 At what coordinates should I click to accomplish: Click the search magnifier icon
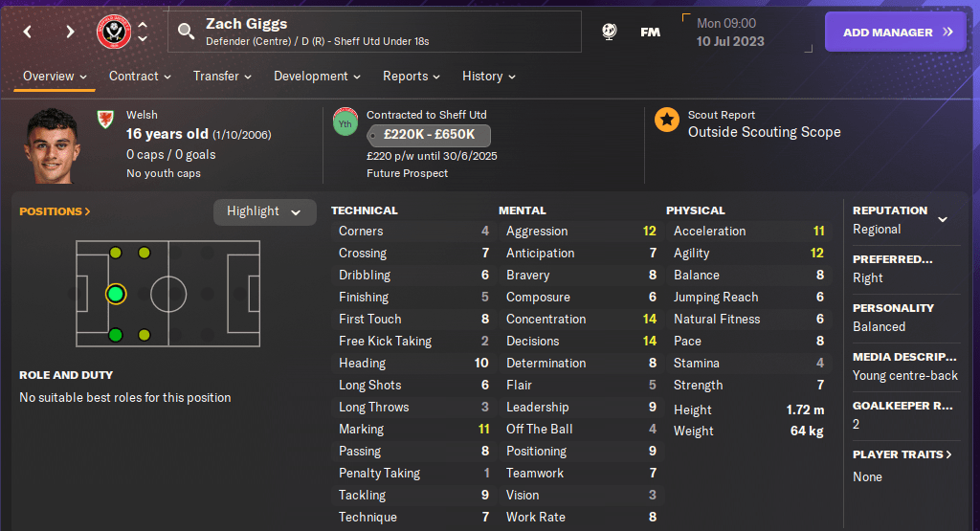(187, 32)
